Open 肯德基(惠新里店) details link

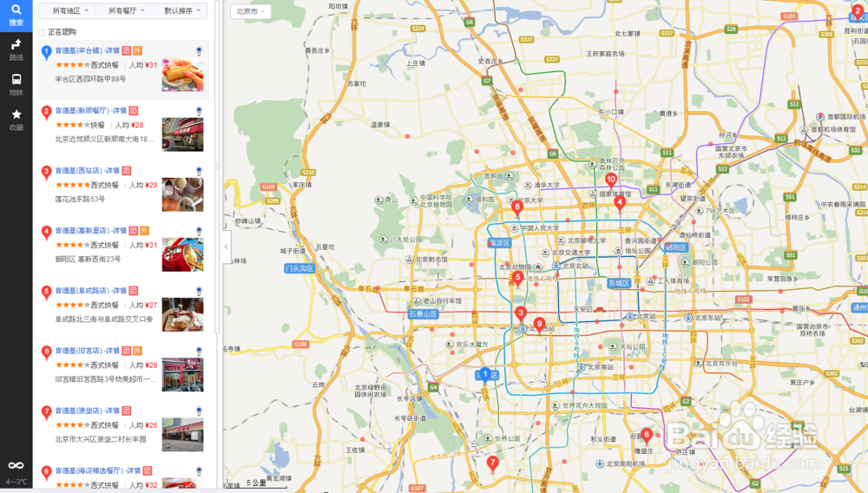(x=91, y=231)
